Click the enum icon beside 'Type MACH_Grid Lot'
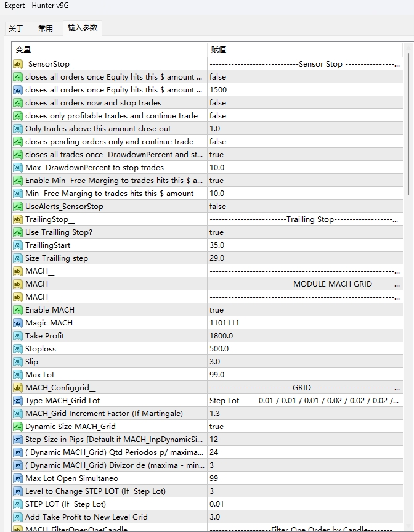The image size is (414, 532). pyautogui.click(x=18, y=400)
